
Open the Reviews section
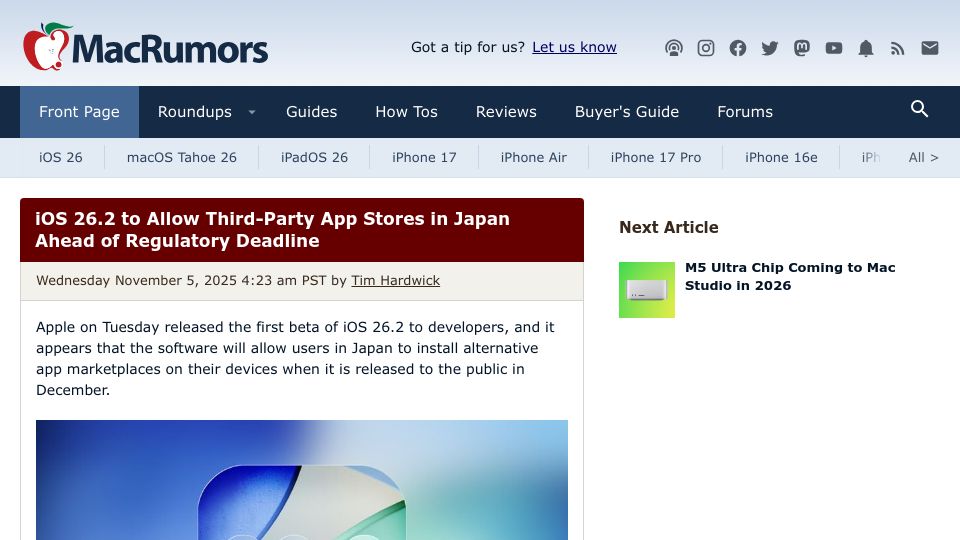coord(506,111)
